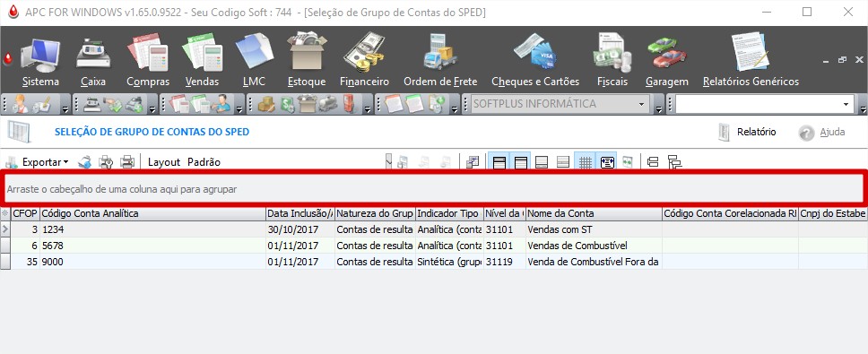Open the SOFTPLUS INFORMÁTICA combo box

pyautogui.click(x=560, y=103)
